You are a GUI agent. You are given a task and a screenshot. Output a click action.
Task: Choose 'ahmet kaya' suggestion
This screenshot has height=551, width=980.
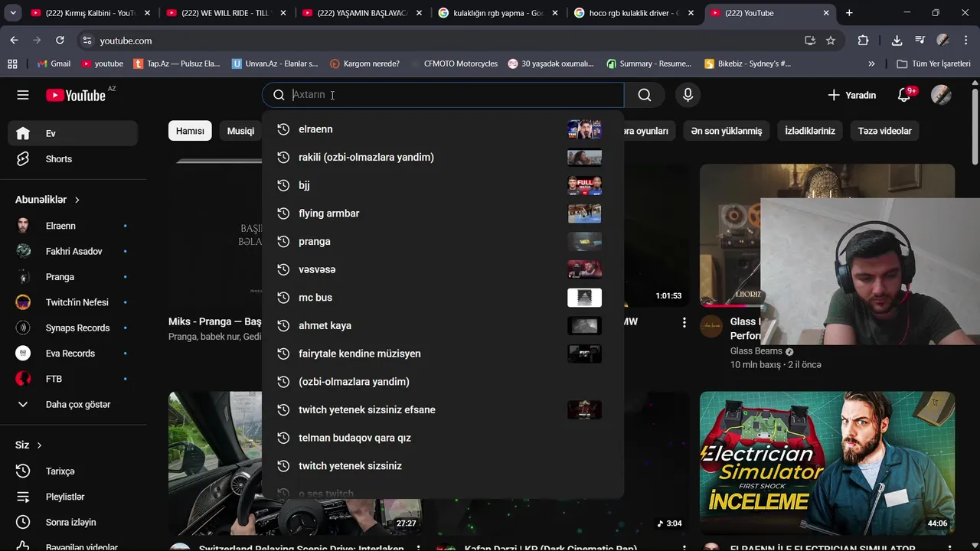click(443, 325)
